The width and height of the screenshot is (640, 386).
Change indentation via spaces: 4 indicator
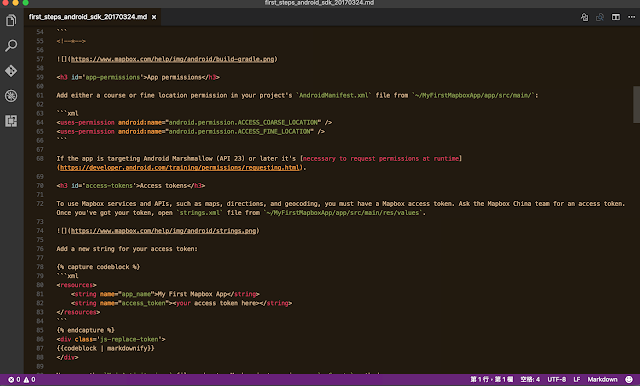(530, 379)
